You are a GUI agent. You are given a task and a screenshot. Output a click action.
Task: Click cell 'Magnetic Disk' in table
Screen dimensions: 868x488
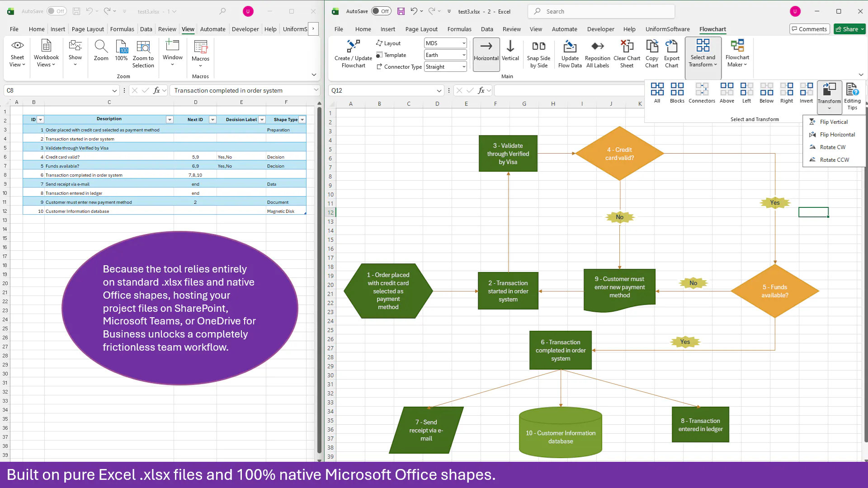coord(286,211)
